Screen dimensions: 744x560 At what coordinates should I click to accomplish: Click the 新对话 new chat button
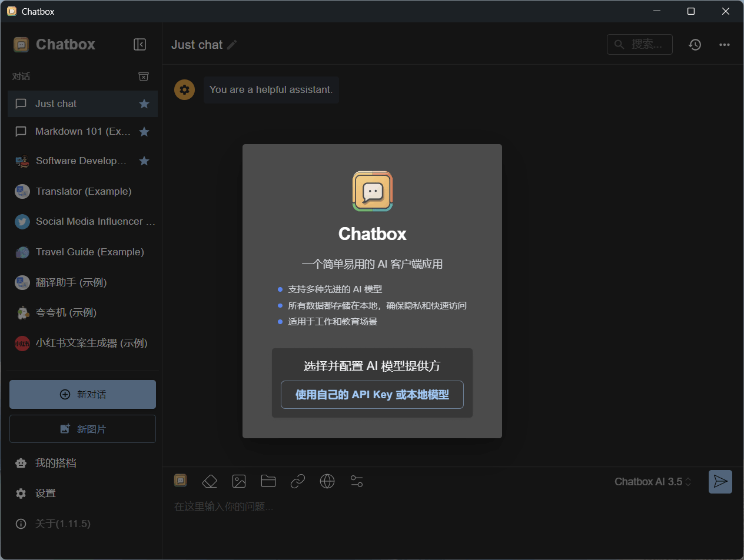(82, 394)
